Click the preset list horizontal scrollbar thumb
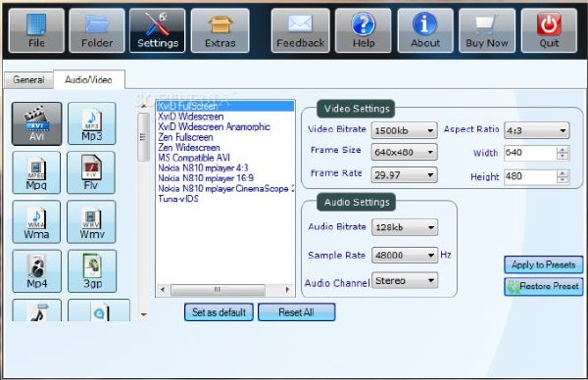 pos(218,290)
